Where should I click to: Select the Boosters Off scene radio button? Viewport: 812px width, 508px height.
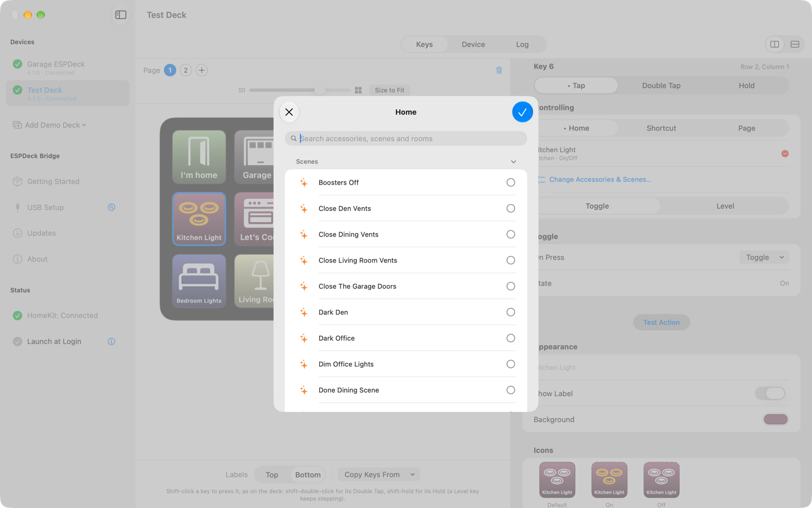pyautogui.click(x=510, y=182)
